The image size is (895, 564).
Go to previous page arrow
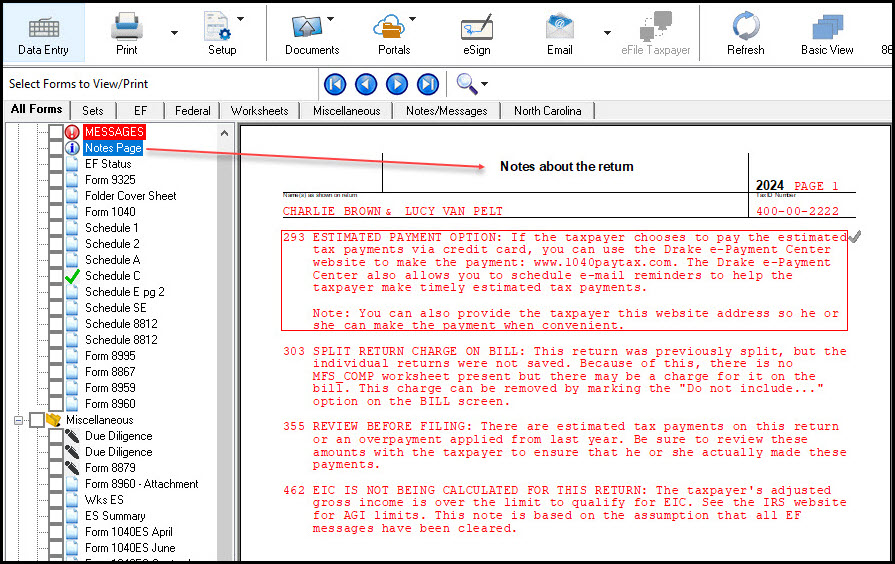pos(366,84)
